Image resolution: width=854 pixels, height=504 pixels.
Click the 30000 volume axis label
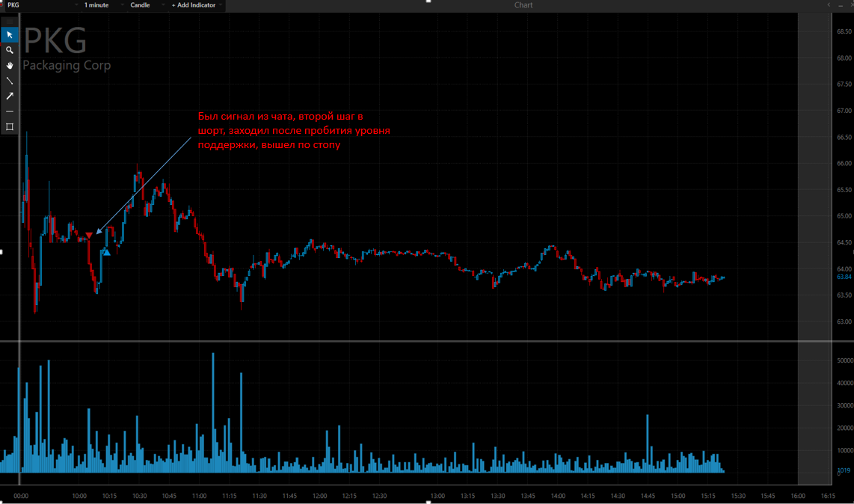coord(845,405)
